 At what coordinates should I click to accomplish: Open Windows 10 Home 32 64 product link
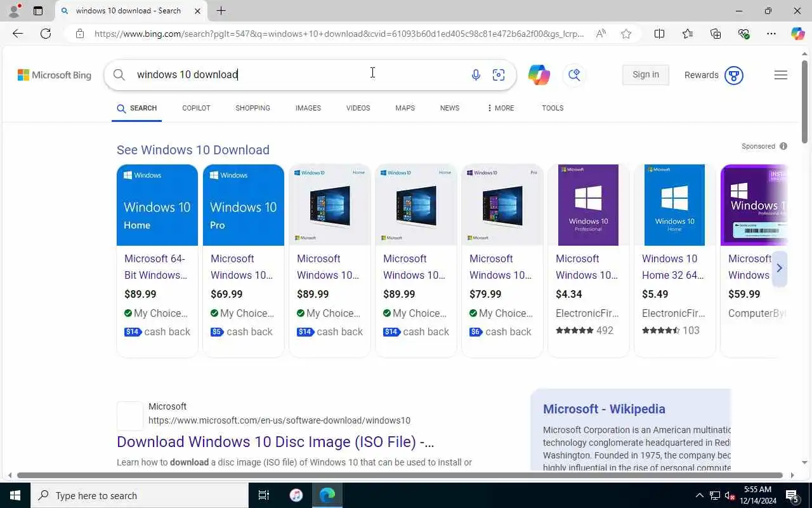(x=673, y=267)
